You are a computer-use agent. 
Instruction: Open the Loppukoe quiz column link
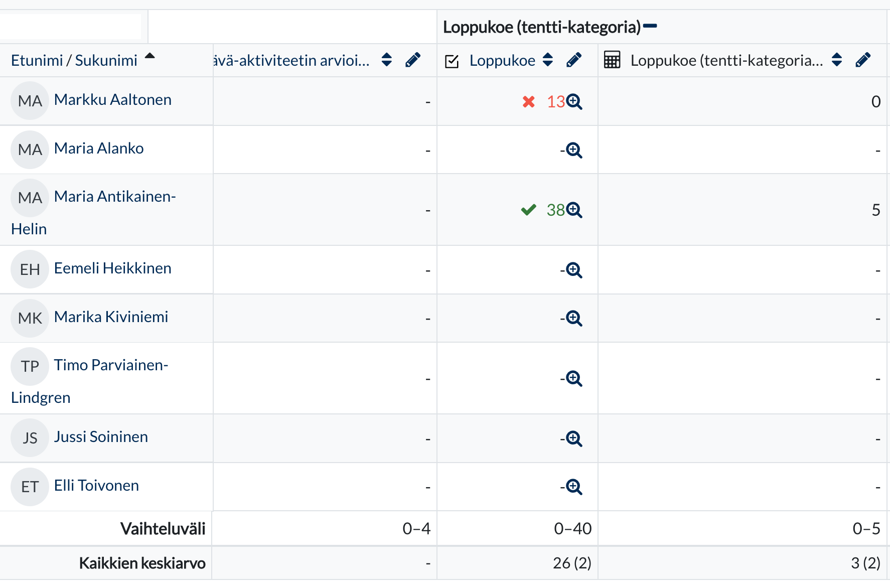pos(502,61)
